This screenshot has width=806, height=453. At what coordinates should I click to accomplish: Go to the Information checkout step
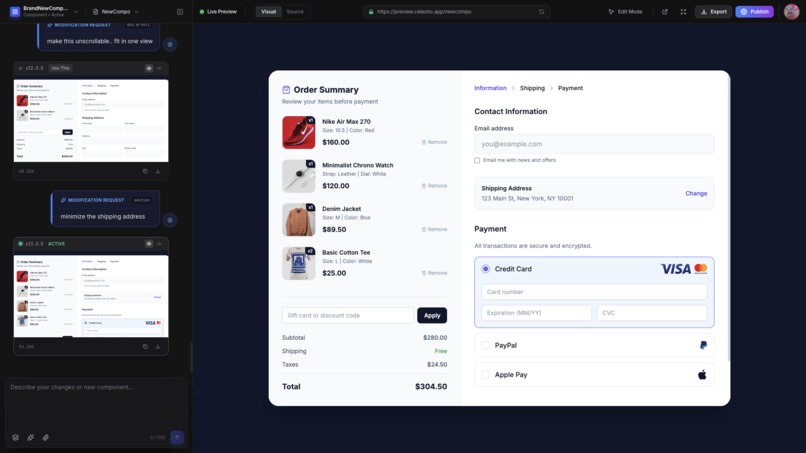point(490,88)
